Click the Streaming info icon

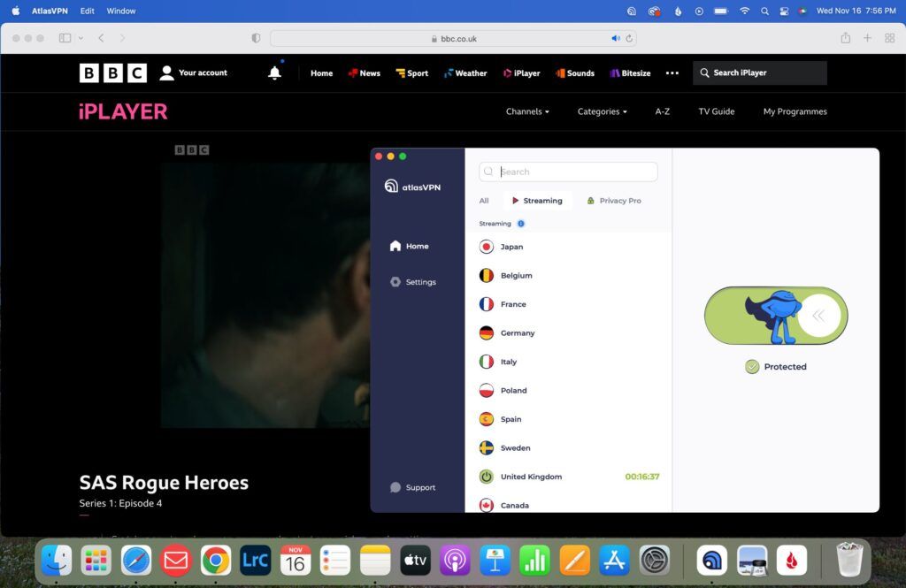(x=521, y=224)
